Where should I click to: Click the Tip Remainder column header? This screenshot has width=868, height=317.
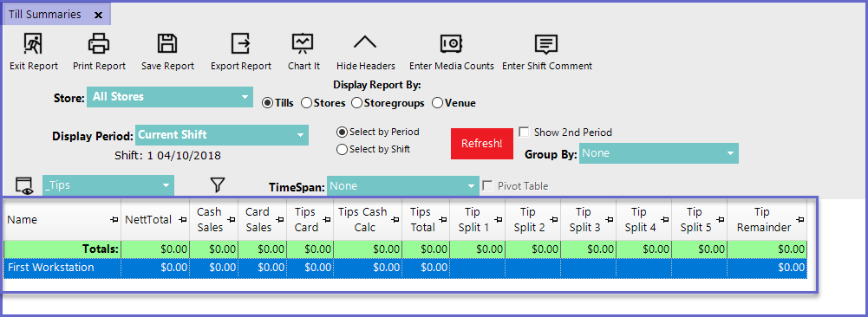[767, 220]
